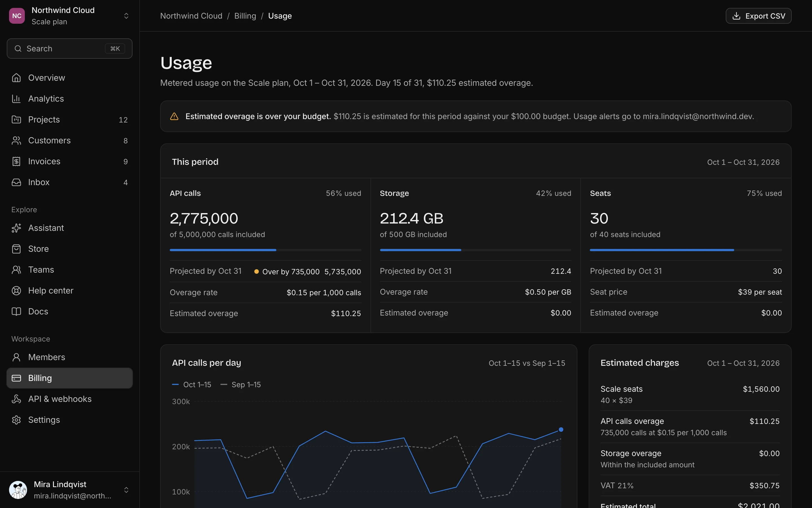Image resolution: width=812 pixels, height=508 pixels.
Task: Click the Customers people icon
Action: coord(16,141)
